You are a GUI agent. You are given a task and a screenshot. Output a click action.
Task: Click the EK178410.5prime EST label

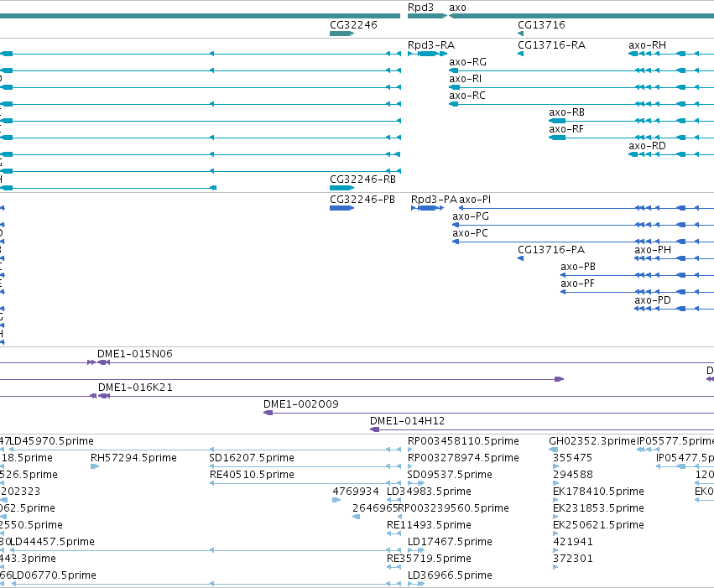click(598, 492)
